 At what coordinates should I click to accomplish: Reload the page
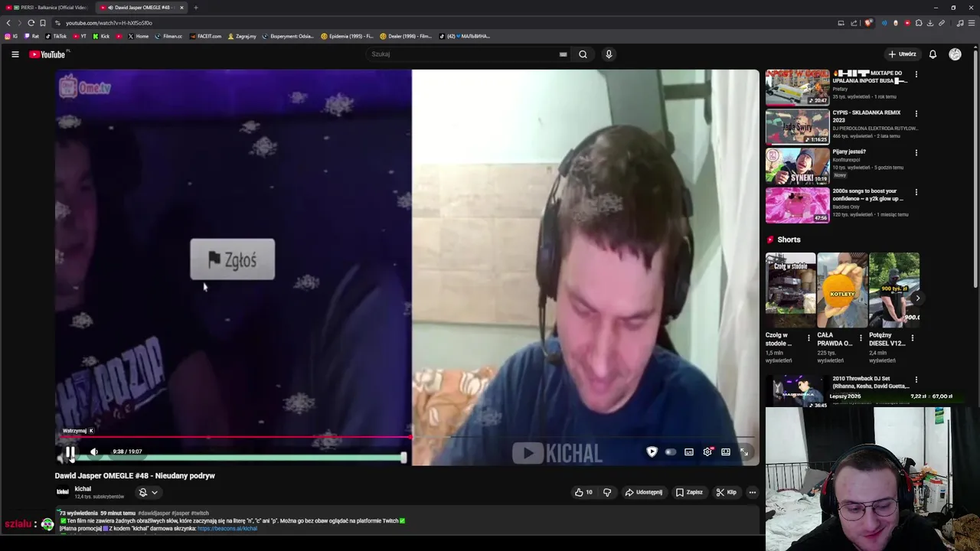pos(31,23)
